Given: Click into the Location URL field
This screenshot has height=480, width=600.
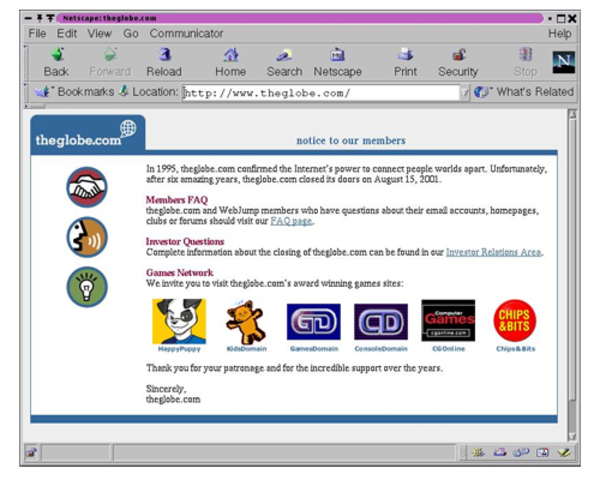Looking at the screenshot, I should point(321,93).
